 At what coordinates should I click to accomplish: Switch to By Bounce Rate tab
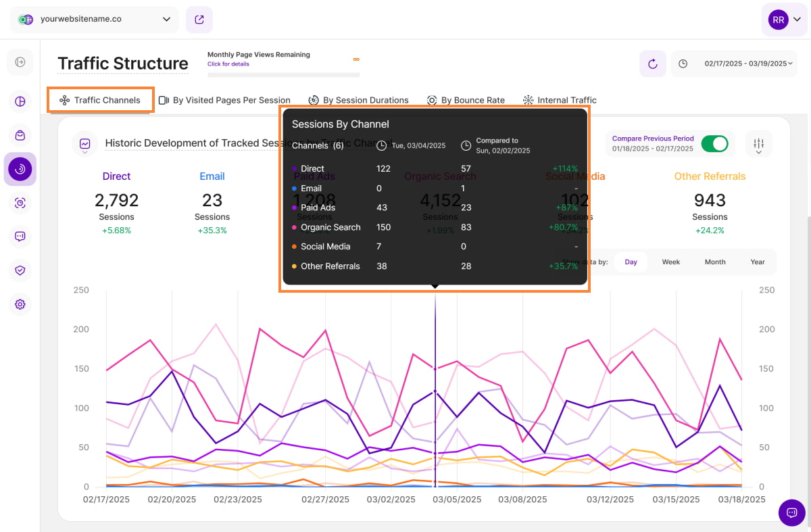466,100
